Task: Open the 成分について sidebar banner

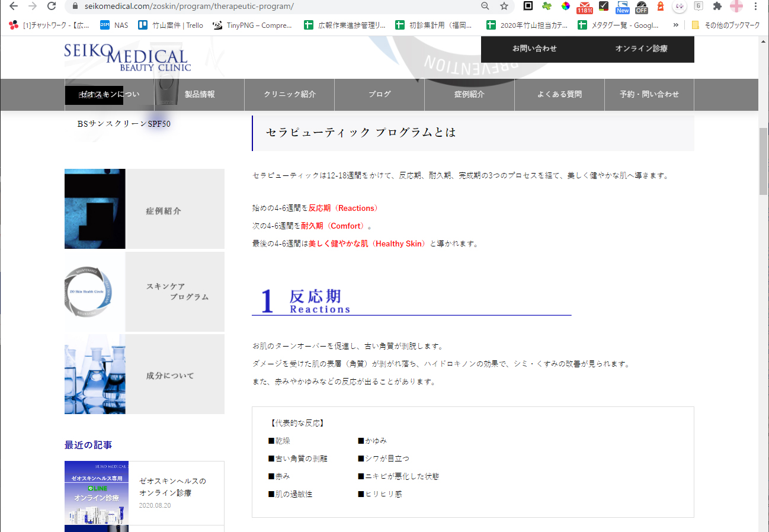Action: [x=145, y=374]
